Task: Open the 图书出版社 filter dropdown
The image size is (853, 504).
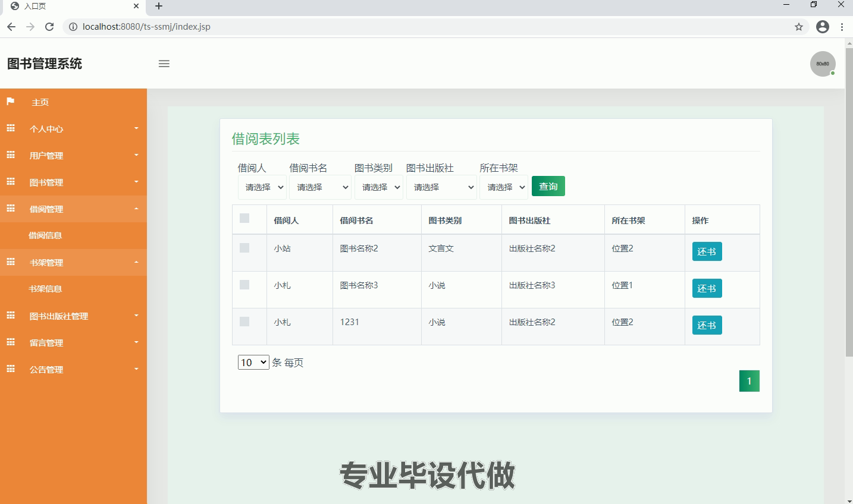Action: [x=441, y=187]
